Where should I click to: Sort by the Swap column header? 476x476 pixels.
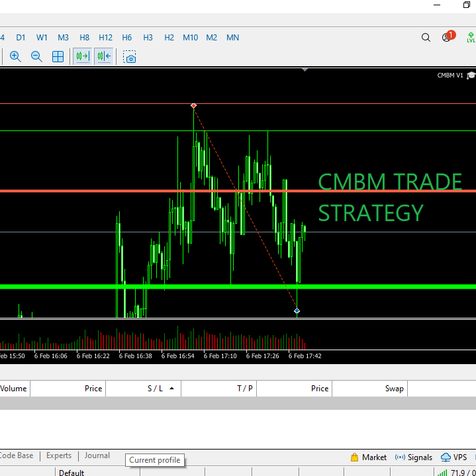[370, 389]
